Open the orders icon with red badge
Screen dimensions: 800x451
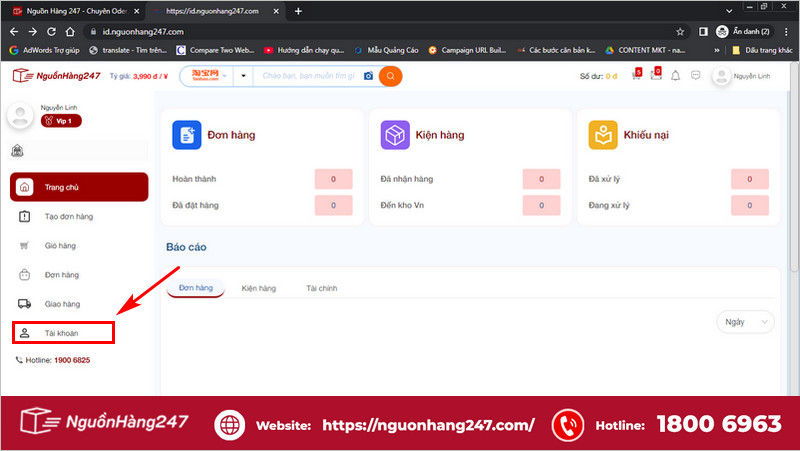point(656,74)
